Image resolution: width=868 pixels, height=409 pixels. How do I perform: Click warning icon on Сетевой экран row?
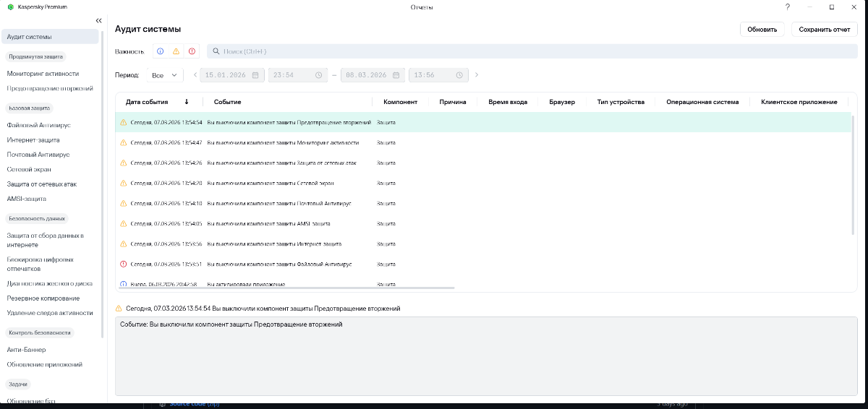click(x=124, y=184)
